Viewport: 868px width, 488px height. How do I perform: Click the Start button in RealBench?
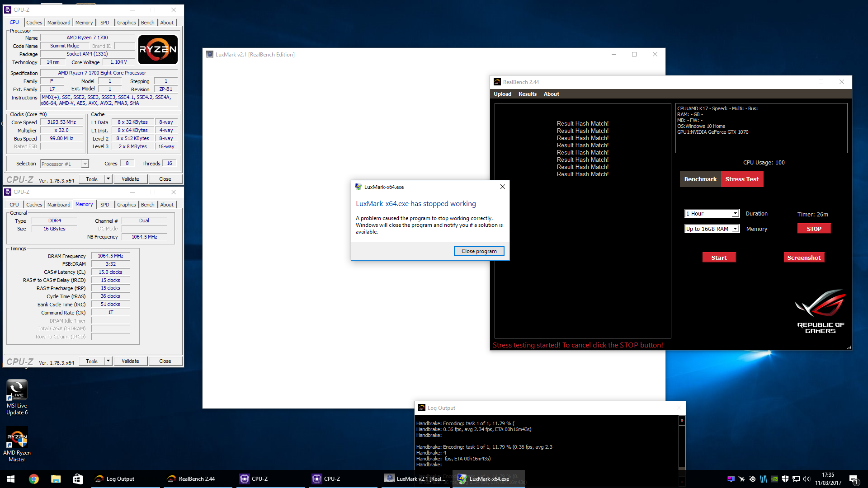(x=719, y=258)
